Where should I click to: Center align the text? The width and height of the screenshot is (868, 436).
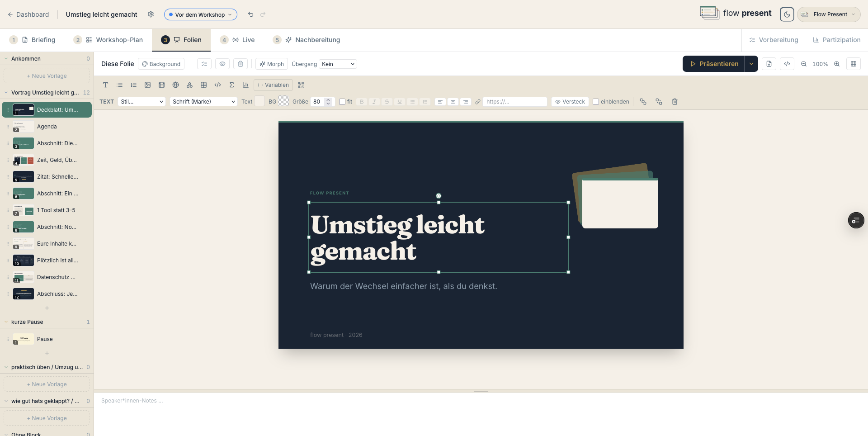click(453, 102)
